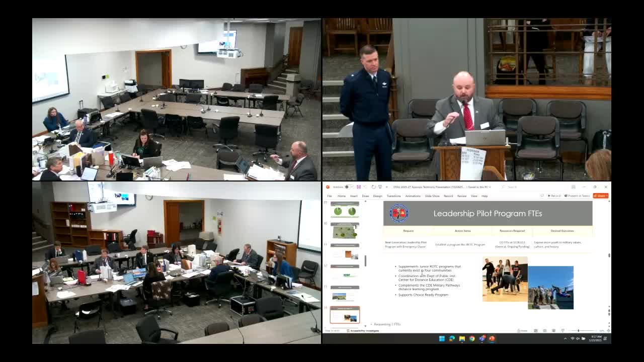Image resolution: width=644 pixels, height=362 pixels.
Task: Switch to Normal view icon
Action: click(536, 331)
